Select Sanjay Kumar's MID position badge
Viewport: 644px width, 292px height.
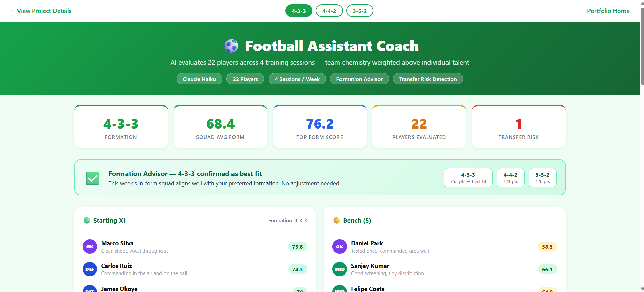pos(339,269)
